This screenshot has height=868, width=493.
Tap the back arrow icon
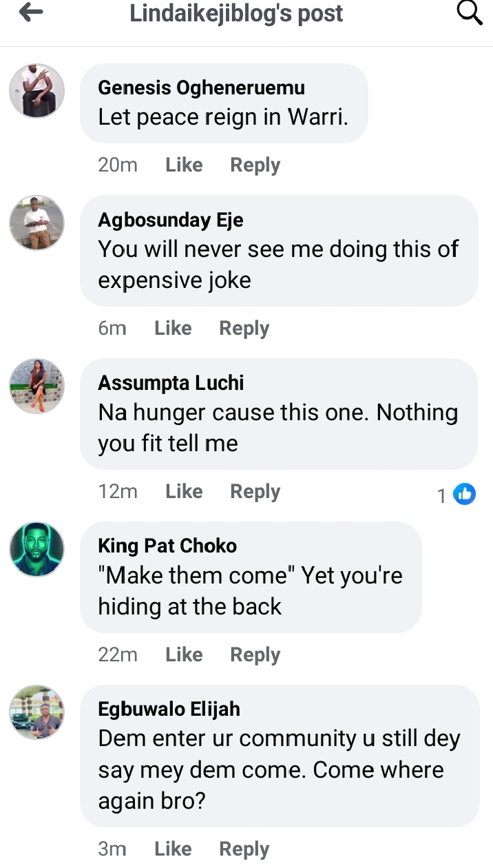[x=31, y=12]
